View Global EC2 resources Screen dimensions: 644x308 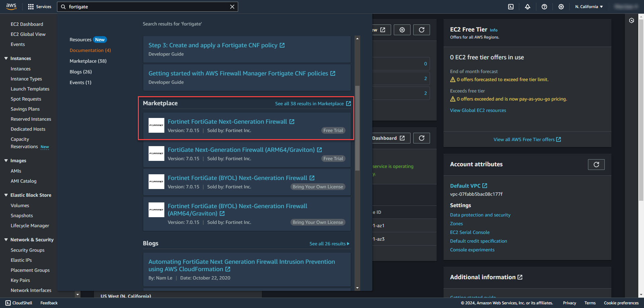coord(478,110)
